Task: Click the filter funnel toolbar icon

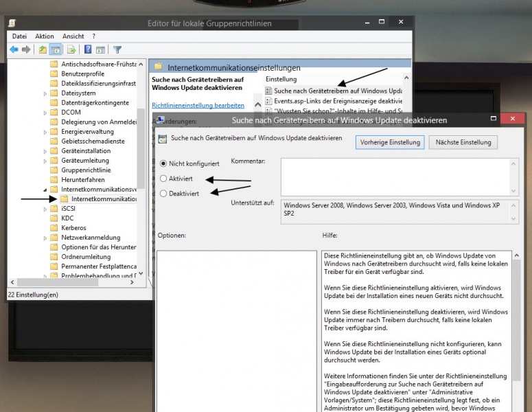Action: coord(117,49)
